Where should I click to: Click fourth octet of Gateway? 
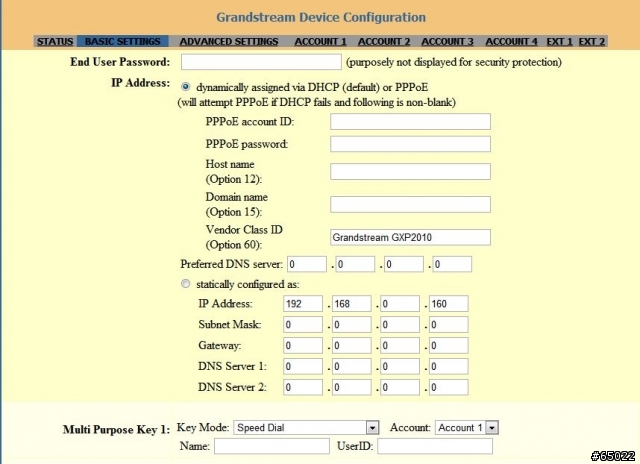(x=449, y=346)
